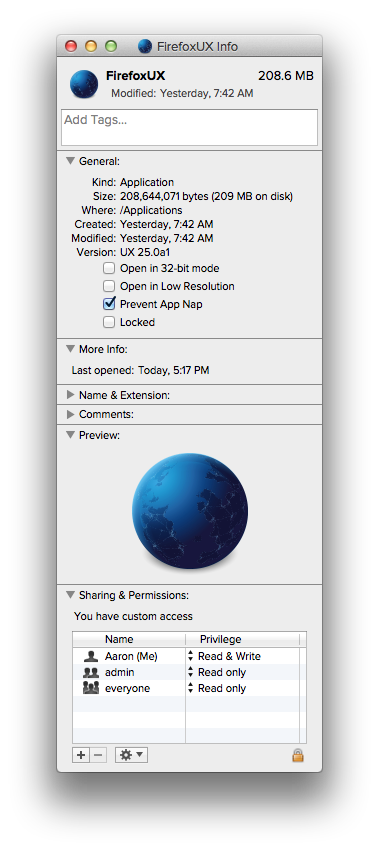This screenshot has width=379, height=851.
Task: Click Created: Yesterday, 7:42 AM value
Action: (166, 224)
